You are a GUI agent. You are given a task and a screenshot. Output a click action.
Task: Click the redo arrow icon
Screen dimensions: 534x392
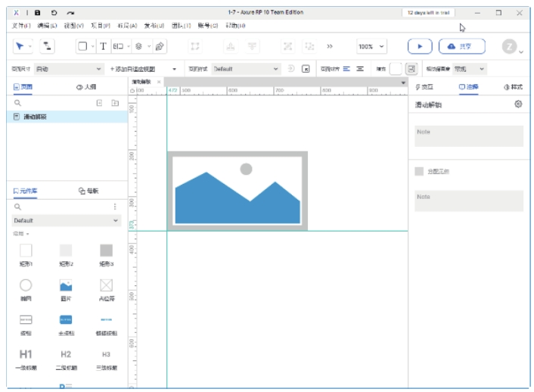click(x=70, y=13)
